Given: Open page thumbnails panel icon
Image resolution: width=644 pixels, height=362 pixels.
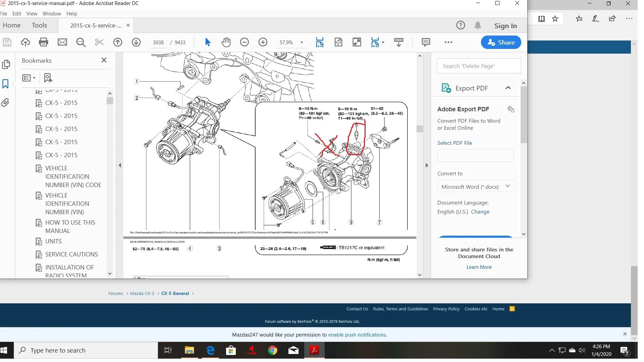Looking at the screenshot, I should [6, 64].
